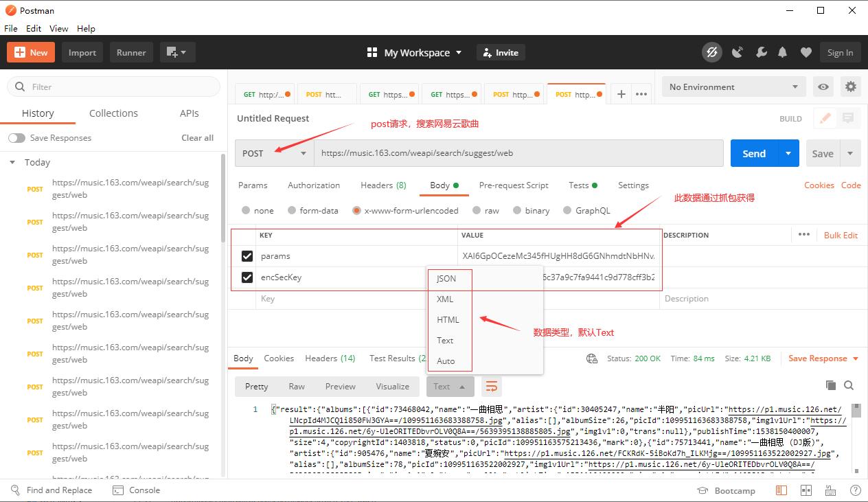Click the heart icon in header

pyautogui.click(x=806, y=52)
